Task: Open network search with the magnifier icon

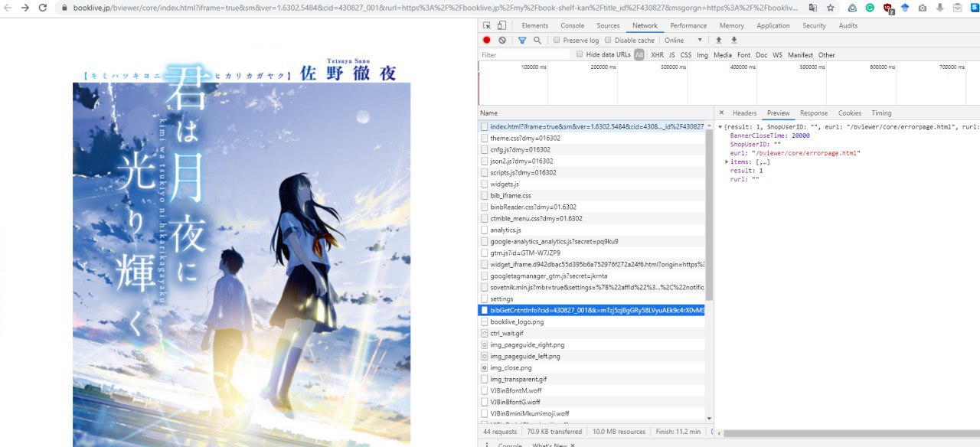Action: pyautogui.click(x=537, y=40)
